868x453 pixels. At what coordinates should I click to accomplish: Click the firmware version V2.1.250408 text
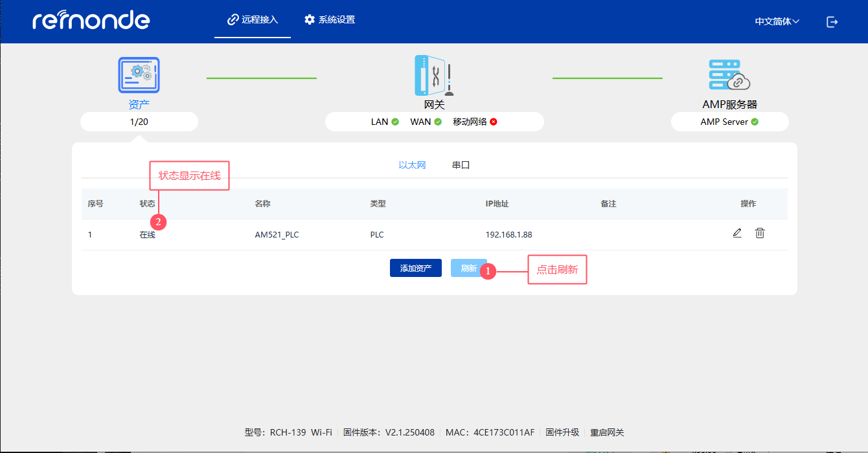410,432
